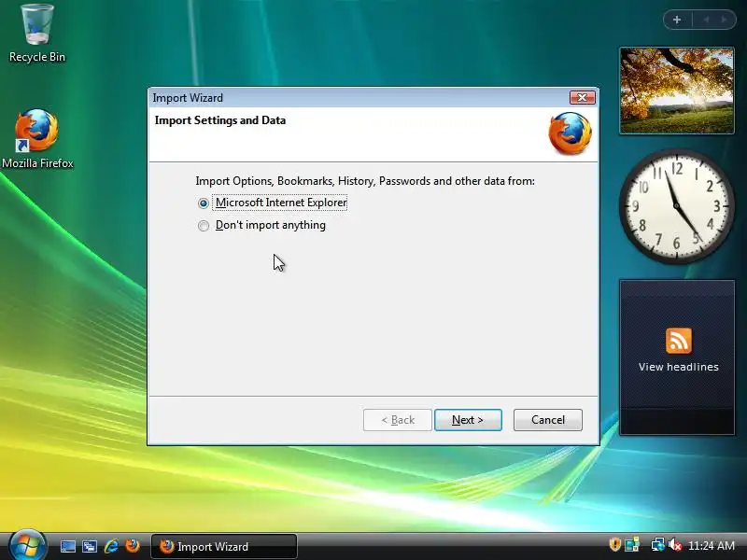The image size is (747, 560).
Task: Open the Windows Start orb
Action: [x=27, y=546]
